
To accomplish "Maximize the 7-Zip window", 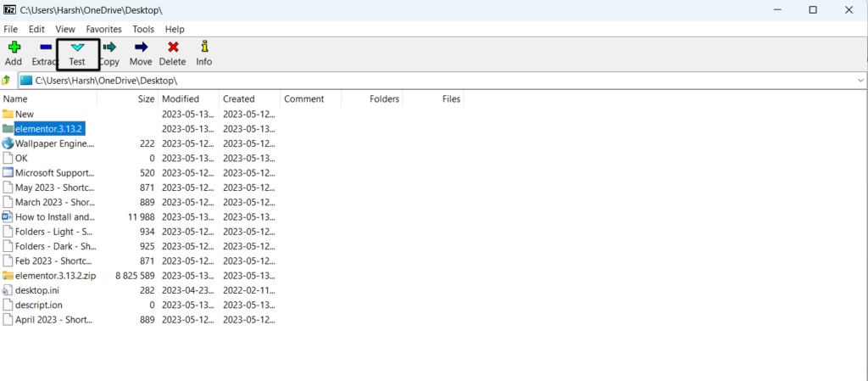I will click(x=813, y=10).
